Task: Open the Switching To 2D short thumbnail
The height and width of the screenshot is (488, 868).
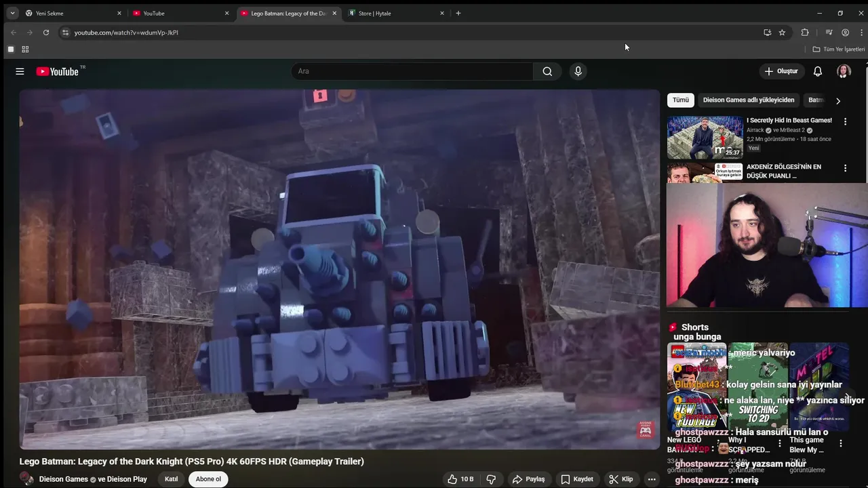Action: click(757, 386)
